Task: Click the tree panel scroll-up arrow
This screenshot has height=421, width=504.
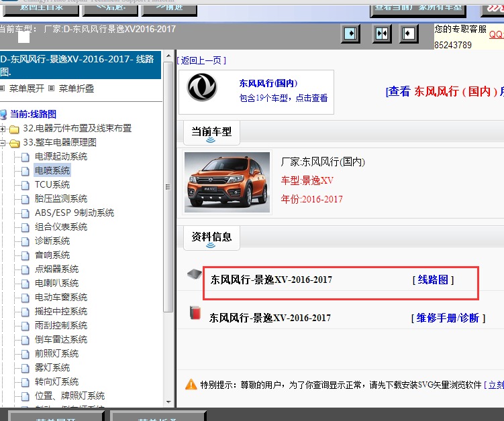Action: [168, 56]
